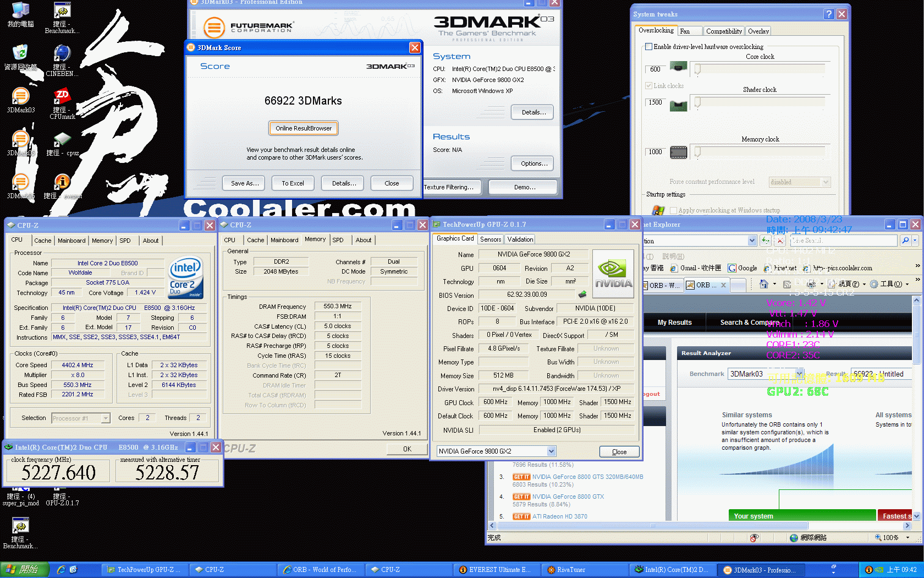This screenshot has height=578, width=924.
Task: Switch to Compatibility tab in System tweaks
Action: (724, 31)
